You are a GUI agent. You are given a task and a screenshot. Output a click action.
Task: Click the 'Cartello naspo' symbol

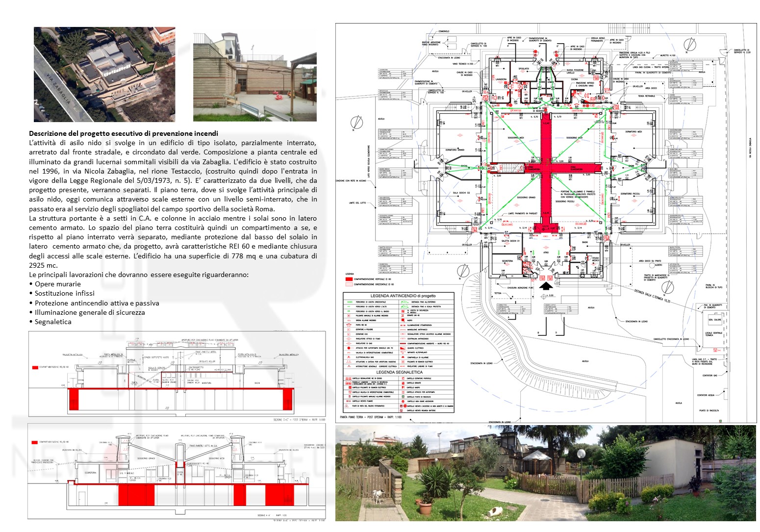tap(403, 387)
